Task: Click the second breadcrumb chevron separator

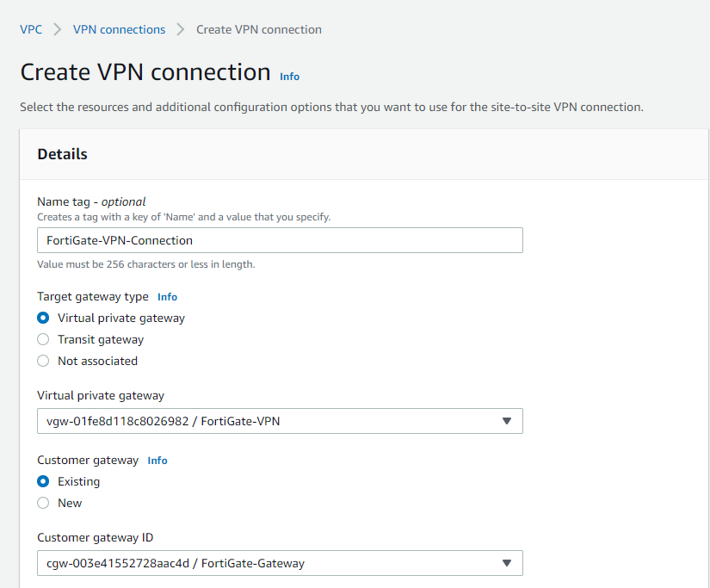Action: click(x=181, y=29)
